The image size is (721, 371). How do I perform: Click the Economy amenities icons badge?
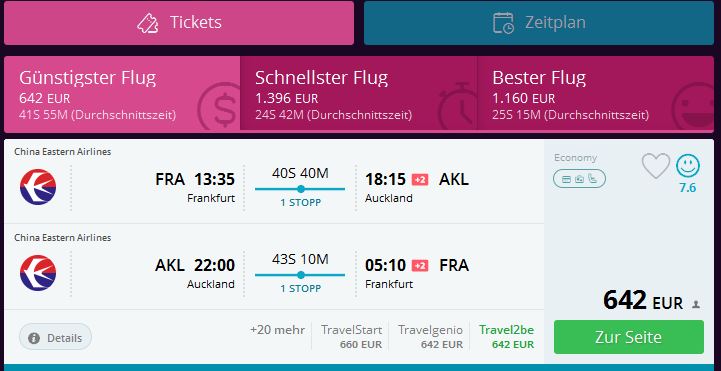pyautogui.click(x=579, y=179)
